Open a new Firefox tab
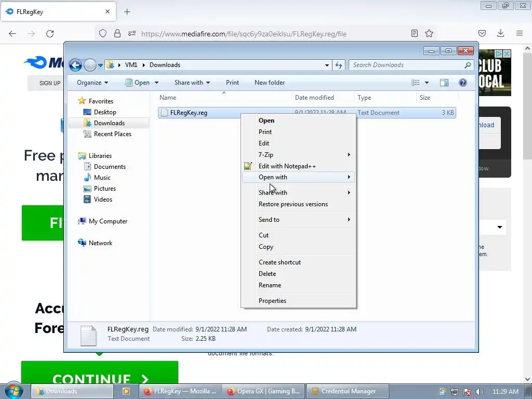Screen dimensions: 532x399 [x=127, y=12]
